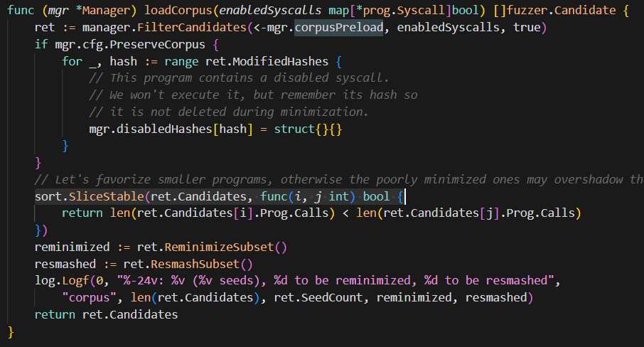
Task: Click disabledHashes in the assignment line
Action: [164, 129]
